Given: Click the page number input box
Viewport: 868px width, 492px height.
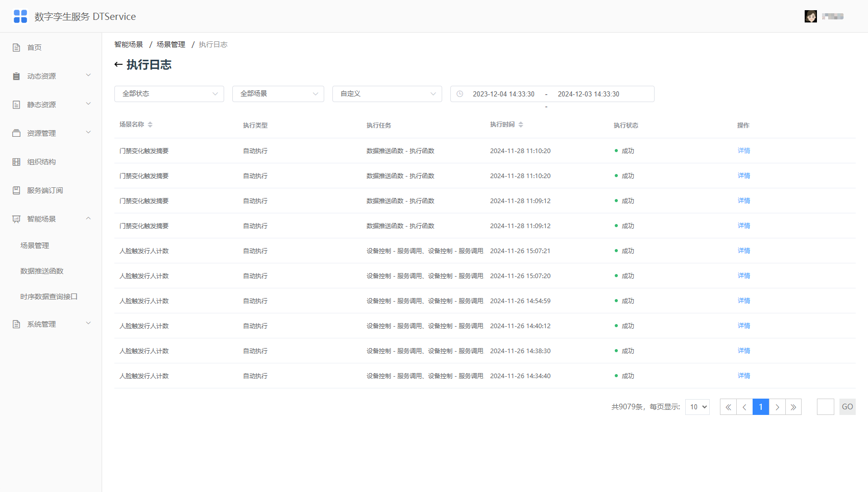Looking at the screenshot, I should (826, 407).
